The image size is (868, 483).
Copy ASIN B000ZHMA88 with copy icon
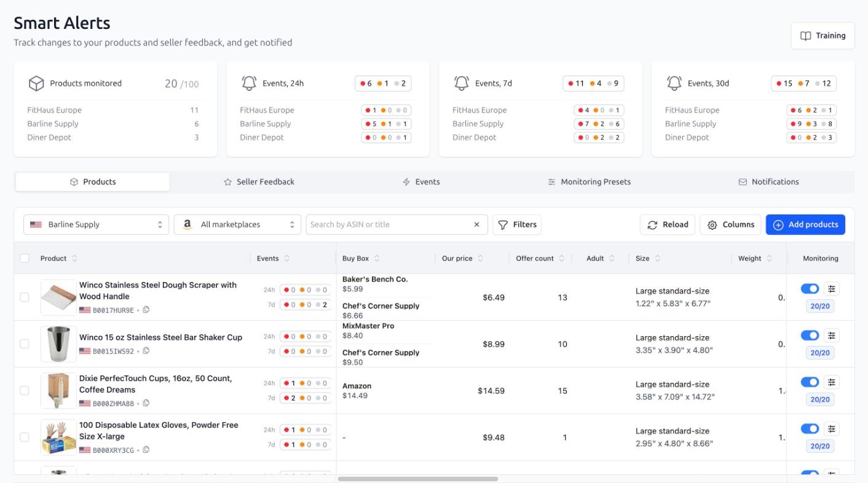tap(146, 403)
